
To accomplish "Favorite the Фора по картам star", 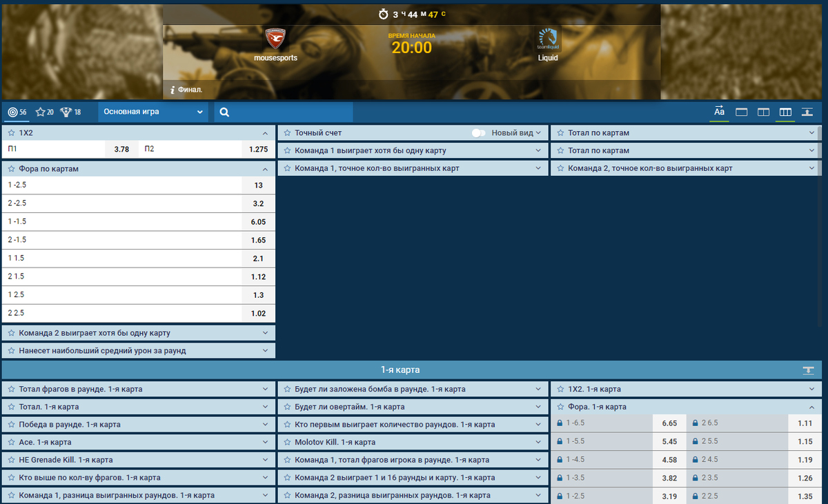I will 11,169.
